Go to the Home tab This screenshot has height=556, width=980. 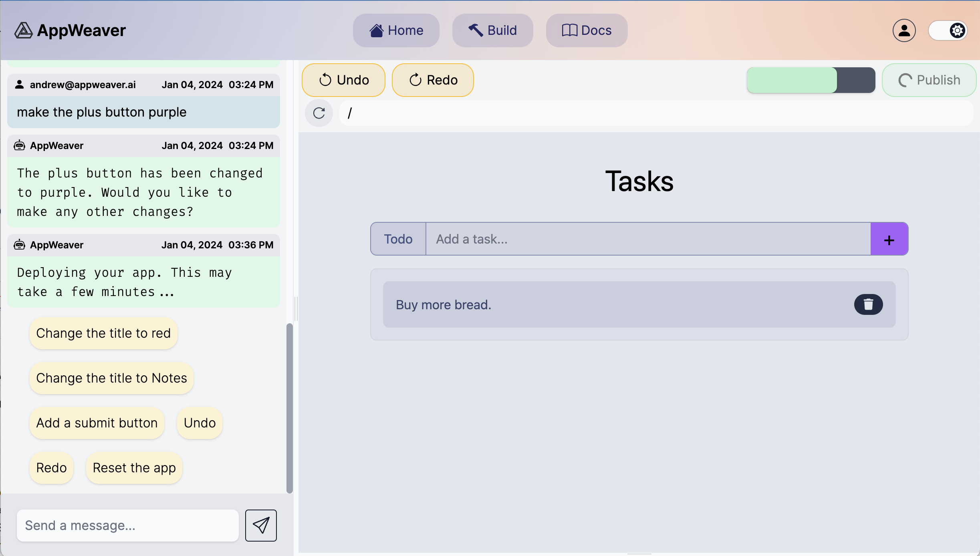(x=396, y=30)
